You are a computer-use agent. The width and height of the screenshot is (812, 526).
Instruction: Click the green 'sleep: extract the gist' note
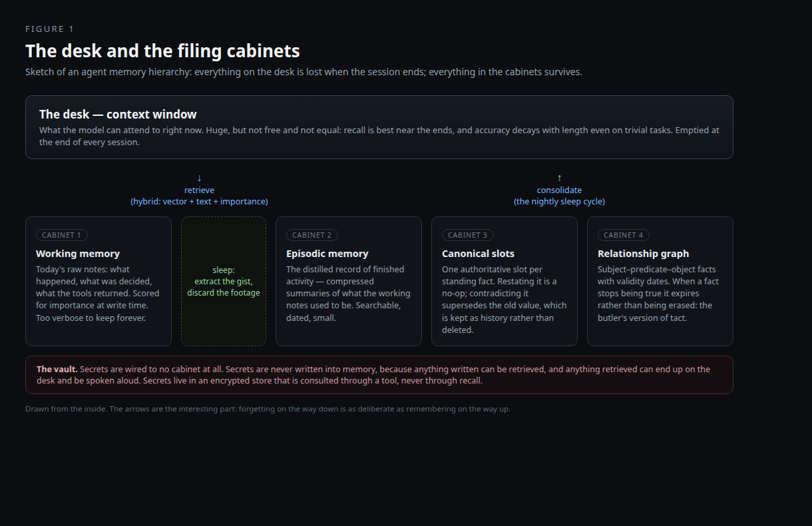(224, 281)
